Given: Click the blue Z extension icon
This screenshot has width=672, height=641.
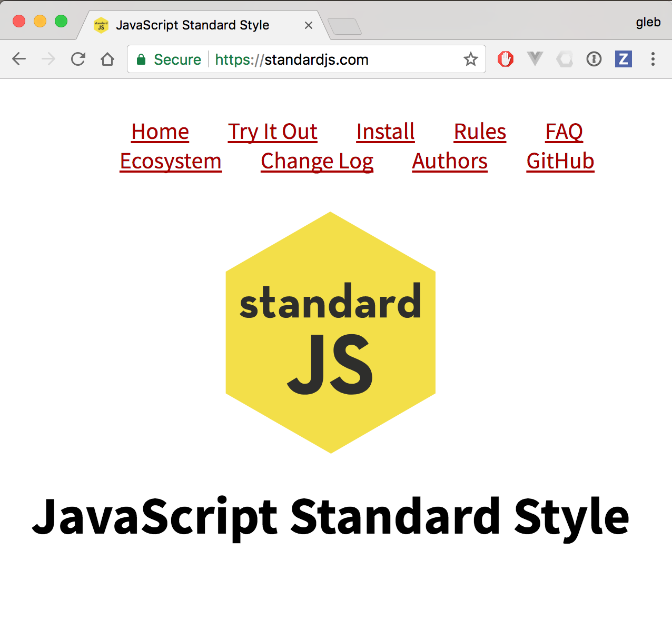Looking at the screenshot, I should (x=624, y=59).
